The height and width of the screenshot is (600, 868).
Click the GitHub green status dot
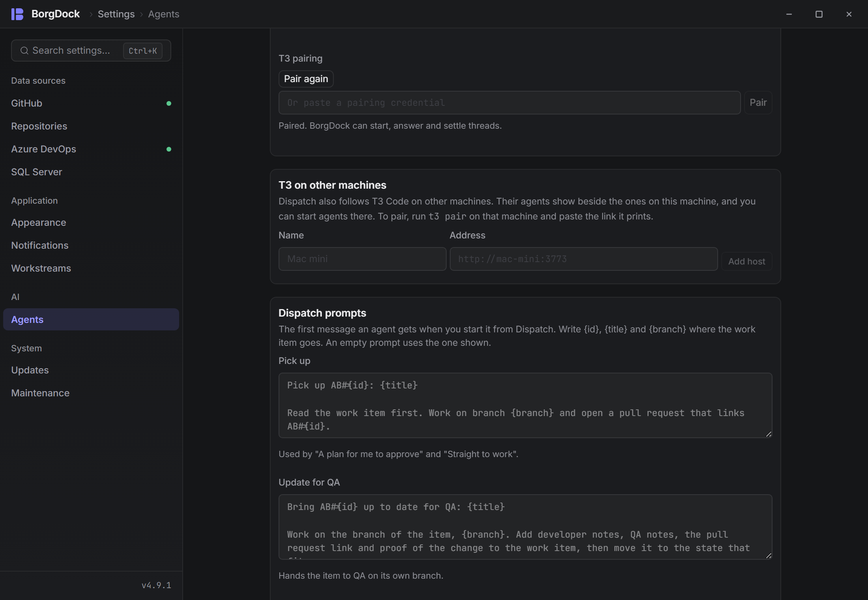point(169,103)
